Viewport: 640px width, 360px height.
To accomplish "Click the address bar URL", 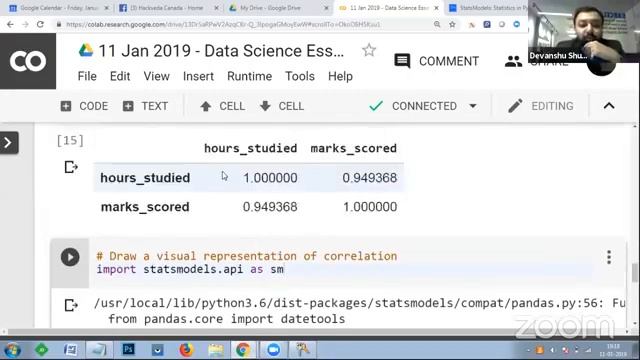I will (223, 24).
